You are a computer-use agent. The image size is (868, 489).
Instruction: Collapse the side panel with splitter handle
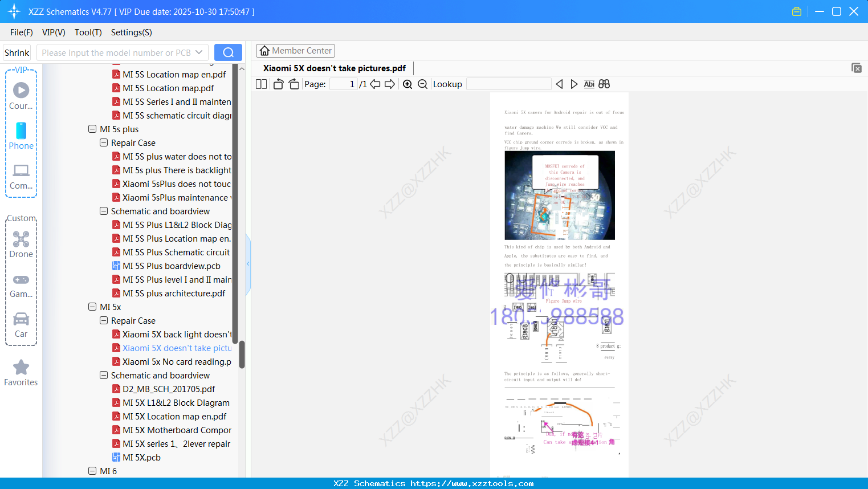click(x=248, y=264)
